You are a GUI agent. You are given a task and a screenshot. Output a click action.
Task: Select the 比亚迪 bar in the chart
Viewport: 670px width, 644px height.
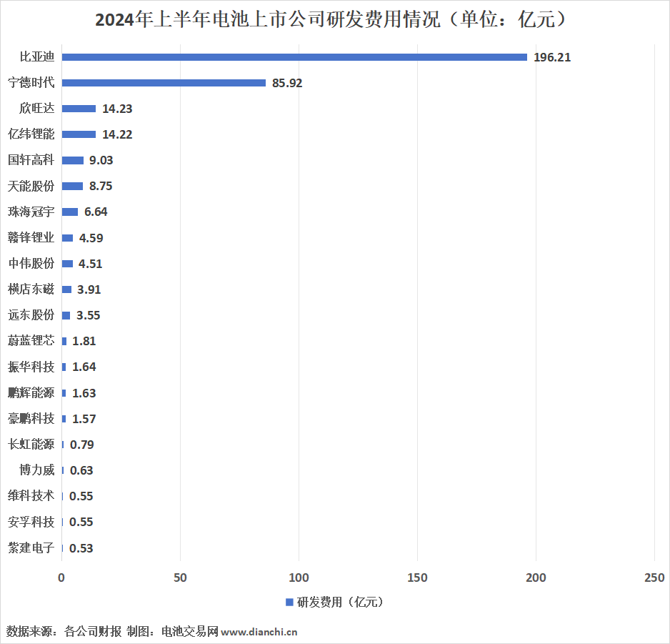tap(294, 57)
